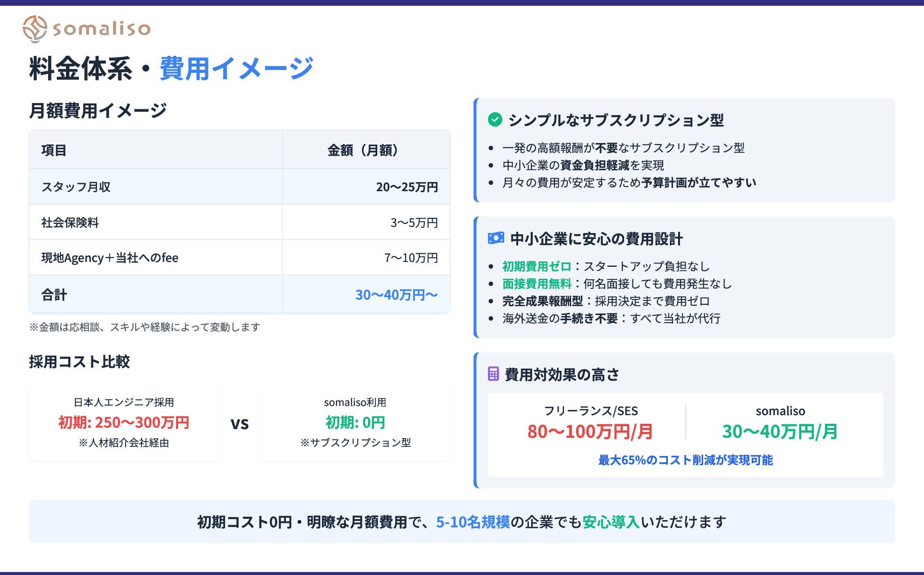924x575 pixels.
Task: Click the ※金額は応相談 footnote text
Action: pos(144,327)
